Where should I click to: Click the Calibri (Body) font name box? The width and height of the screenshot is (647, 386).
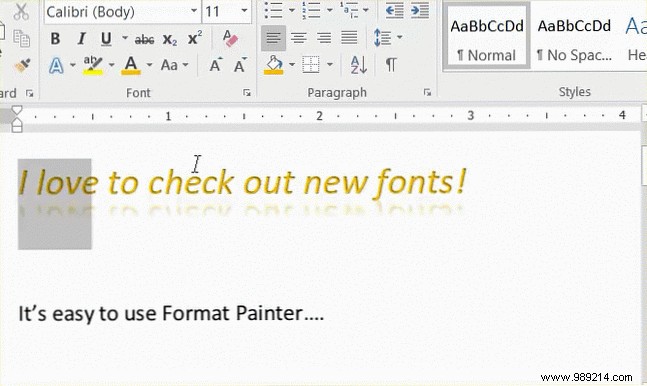[x=116, y=12]
